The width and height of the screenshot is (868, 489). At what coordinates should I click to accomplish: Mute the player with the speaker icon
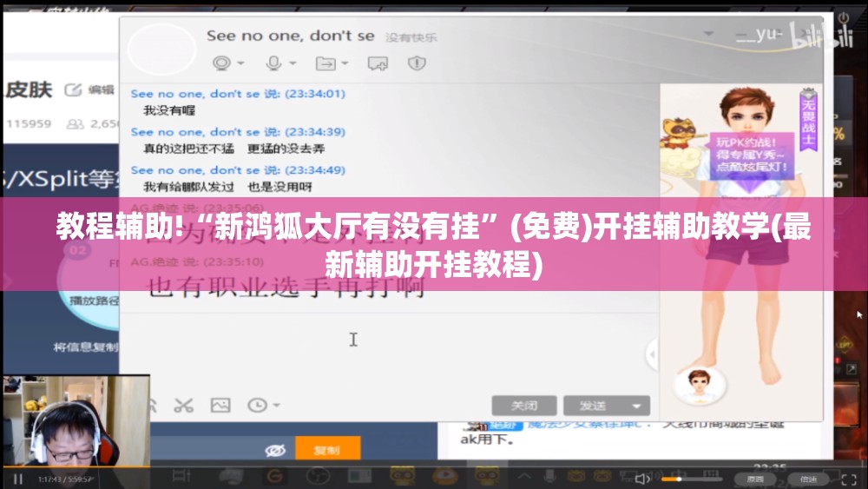click(x=642, y=479)
